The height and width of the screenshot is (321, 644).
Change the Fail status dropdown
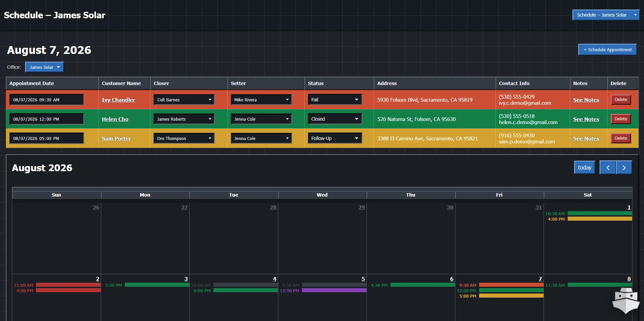[335, 100]
